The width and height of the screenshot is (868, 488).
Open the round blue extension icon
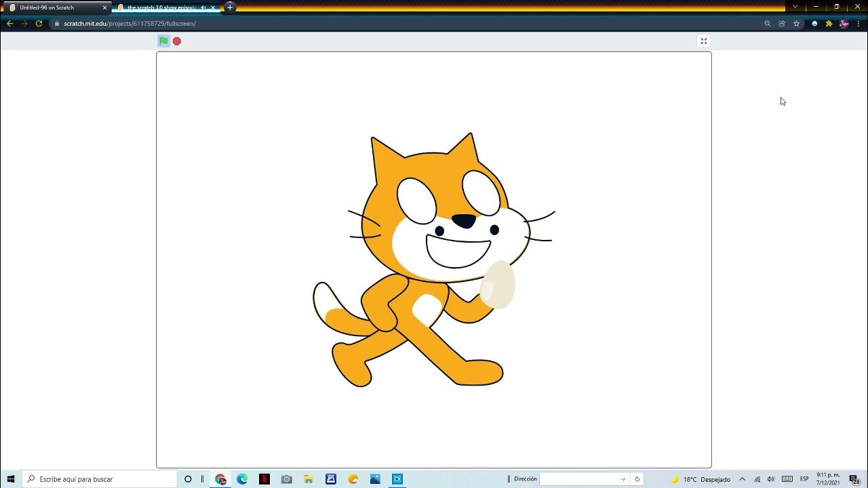(814, 23)
